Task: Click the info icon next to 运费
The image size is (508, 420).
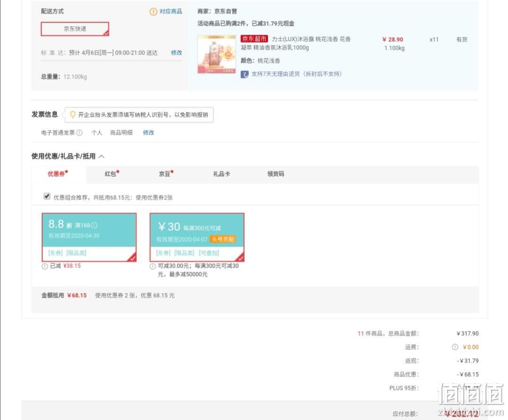Action: 455,347
